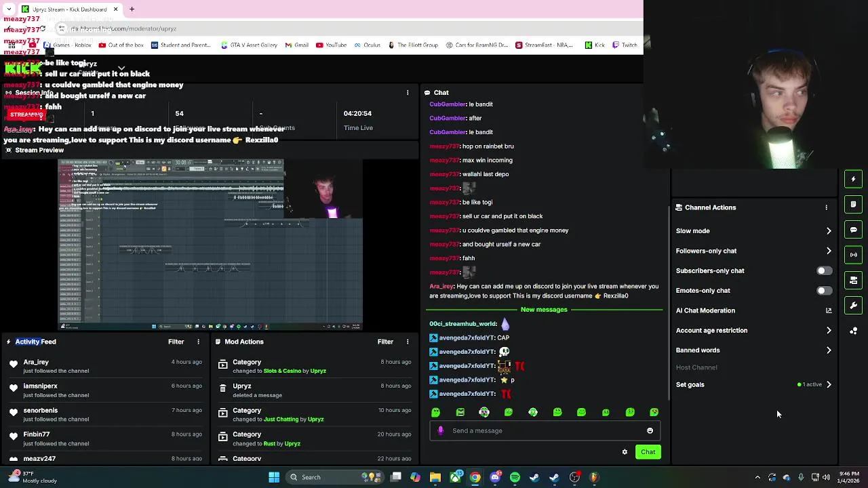Select the channel actions sidebar icon
This screenshot has width=868, height=488.
(x=853, y=280)
